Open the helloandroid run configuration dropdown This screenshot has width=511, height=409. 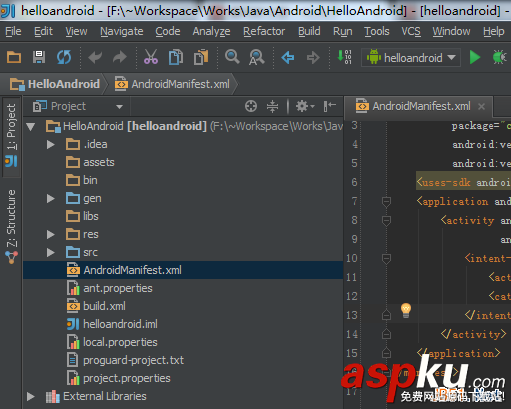tap(411, 58)
